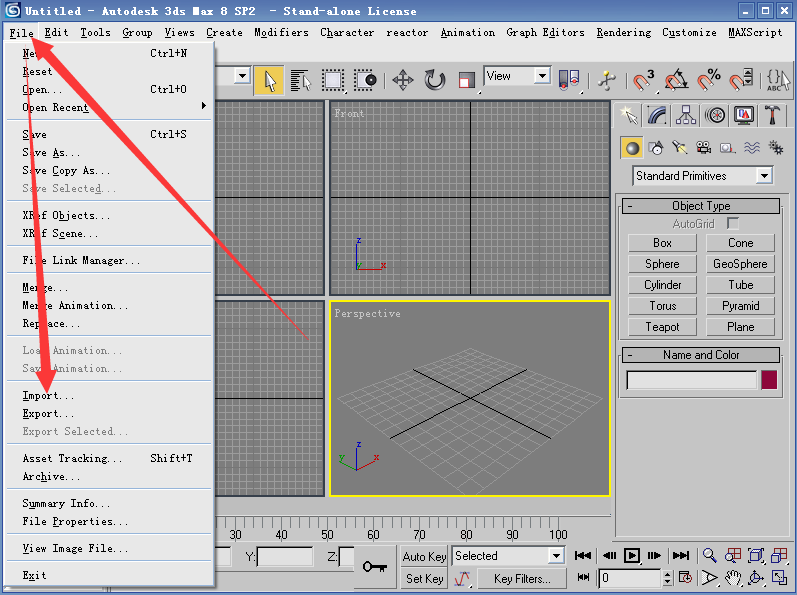Select Lights category icon
Image resolution: width=797 pixels, height=595 pixels.
pyautogui.click(x=680, y=148)
